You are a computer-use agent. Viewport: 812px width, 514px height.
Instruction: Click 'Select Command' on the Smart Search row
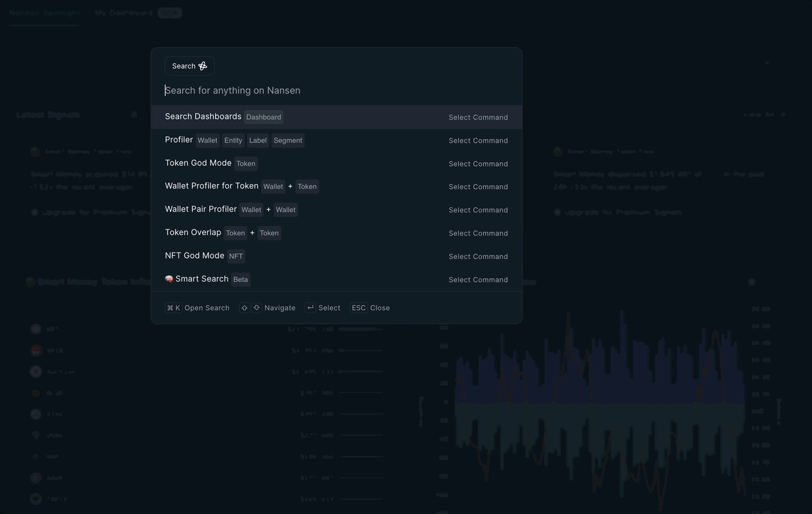(x=478, y=280)
